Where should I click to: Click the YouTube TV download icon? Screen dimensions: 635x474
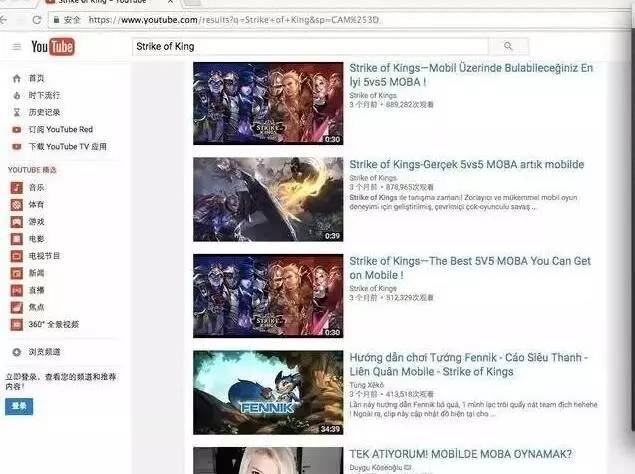point(17,147)
